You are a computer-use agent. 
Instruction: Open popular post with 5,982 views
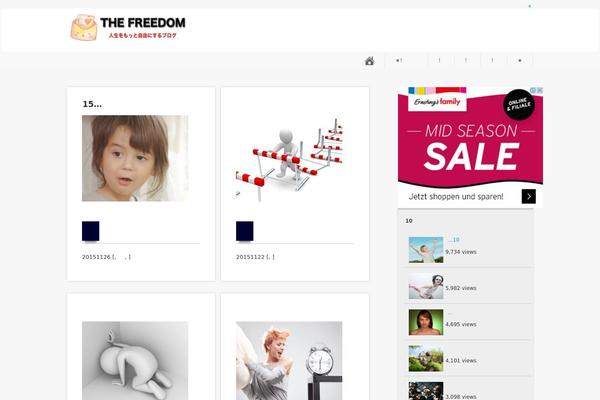426,286
